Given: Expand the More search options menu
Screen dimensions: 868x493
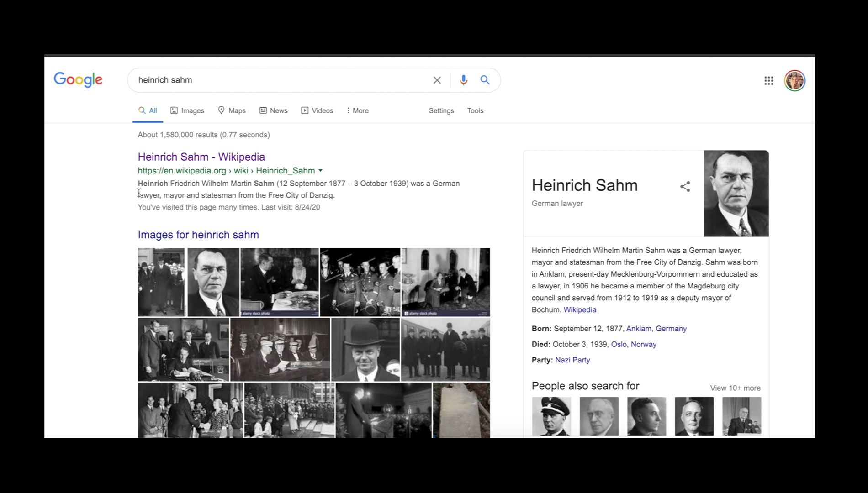Looking at the screenshot, I should click(x=357, y=110).
